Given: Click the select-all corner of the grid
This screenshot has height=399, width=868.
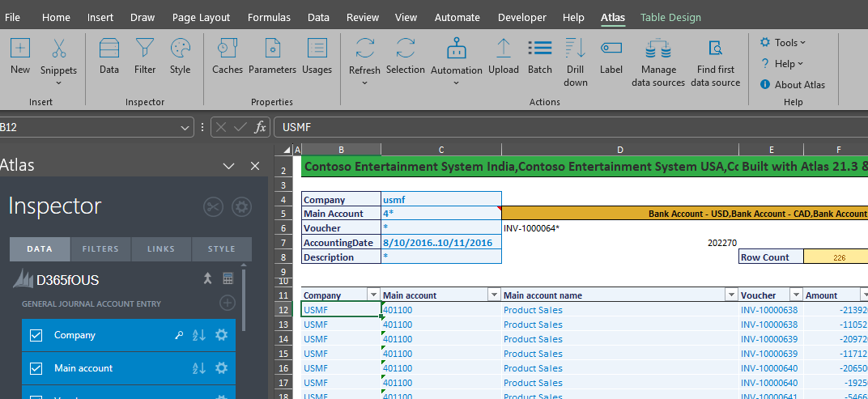Looking at the screenshot, I should (x=286, y=150).
